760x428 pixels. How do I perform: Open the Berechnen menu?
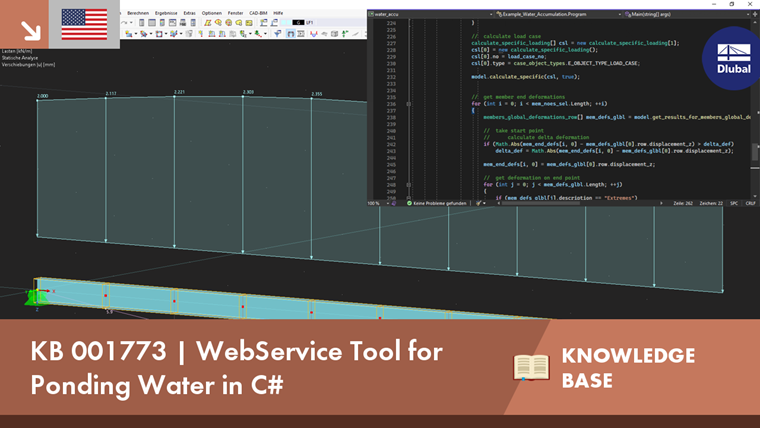click(x=138, y=13)
